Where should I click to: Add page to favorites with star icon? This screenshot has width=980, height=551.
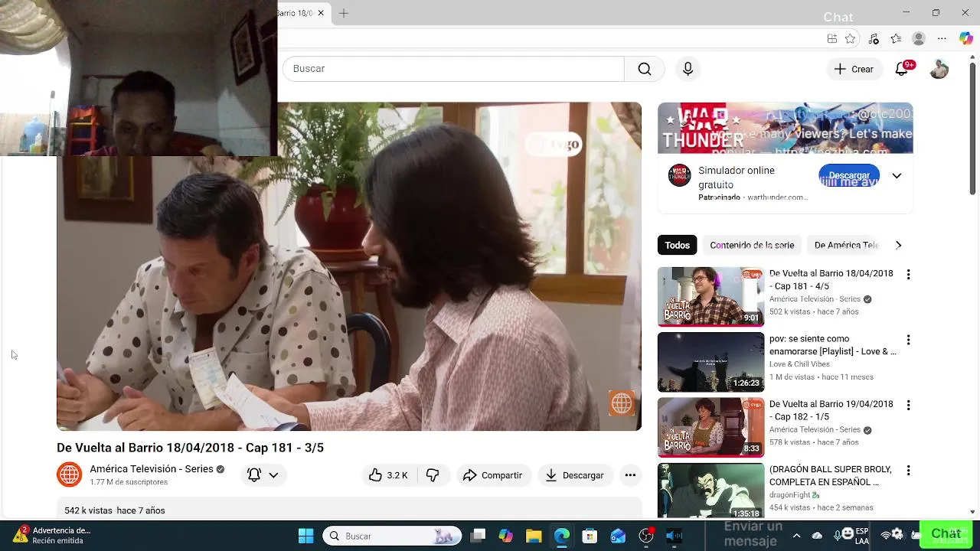coord(850,39)
